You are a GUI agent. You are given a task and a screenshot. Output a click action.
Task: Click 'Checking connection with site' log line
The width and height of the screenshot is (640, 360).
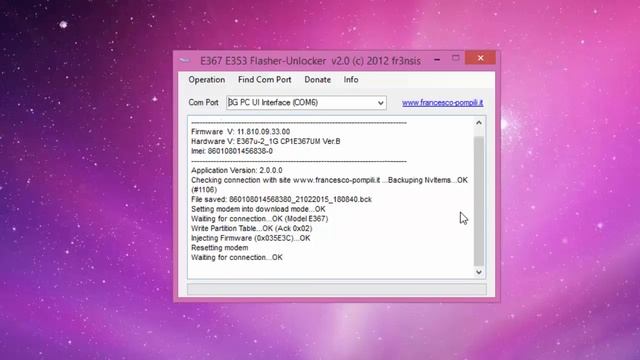(x=329, y=184)
